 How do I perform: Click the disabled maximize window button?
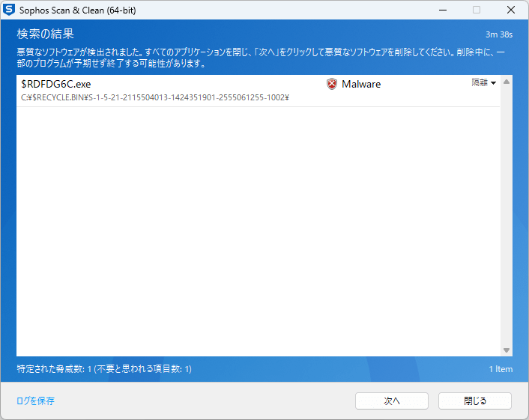pos(477,10)
